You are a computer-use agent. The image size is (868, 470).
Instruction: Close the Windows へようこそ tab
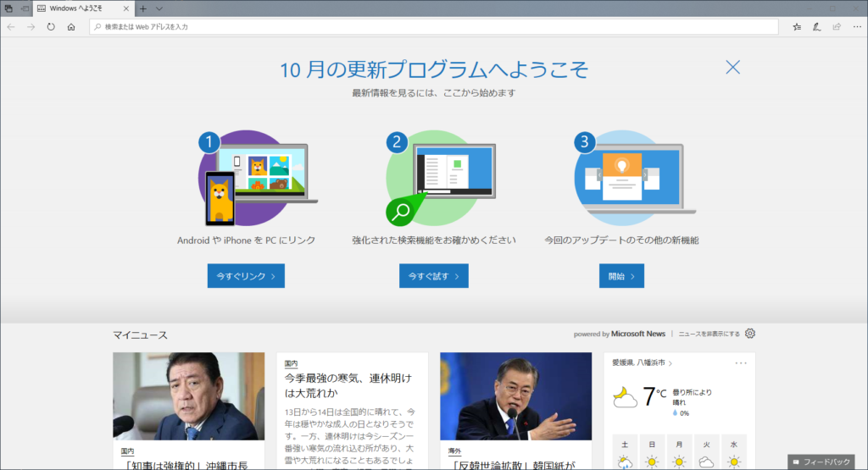(x=125, y=8)
